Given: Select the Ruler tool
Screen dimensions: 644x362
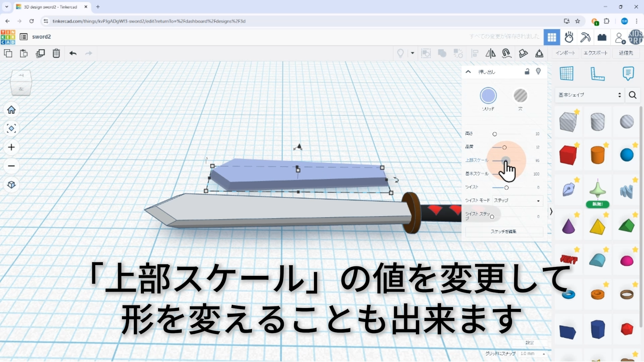Looking at the screenshot, I should coord(597,73).
